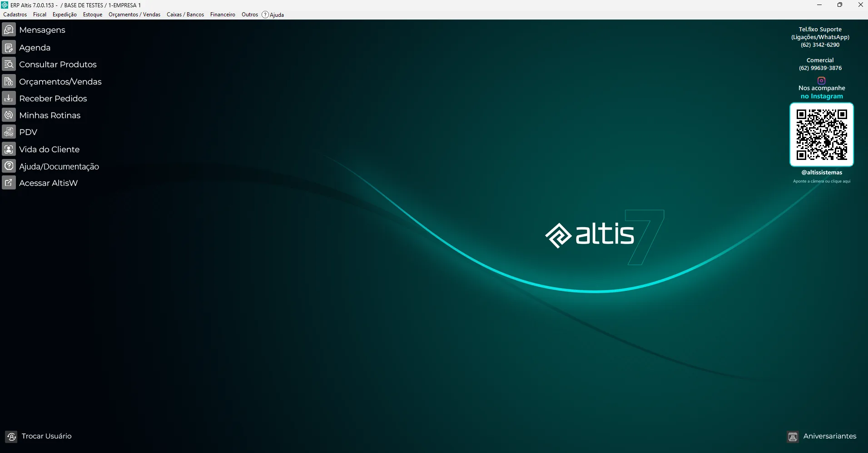
Task: Open the Ajuda menu in menu bar
Action: [273, 15]
